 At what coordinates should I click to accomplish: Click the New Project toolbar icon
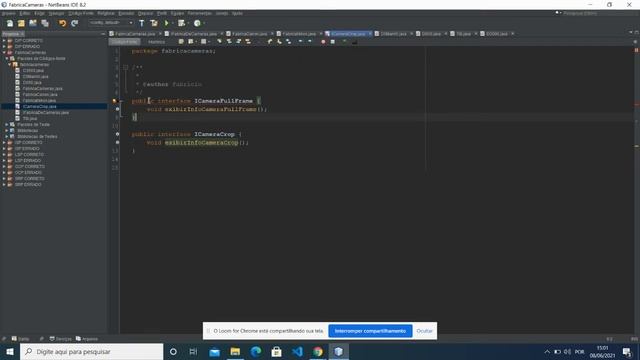21,23
